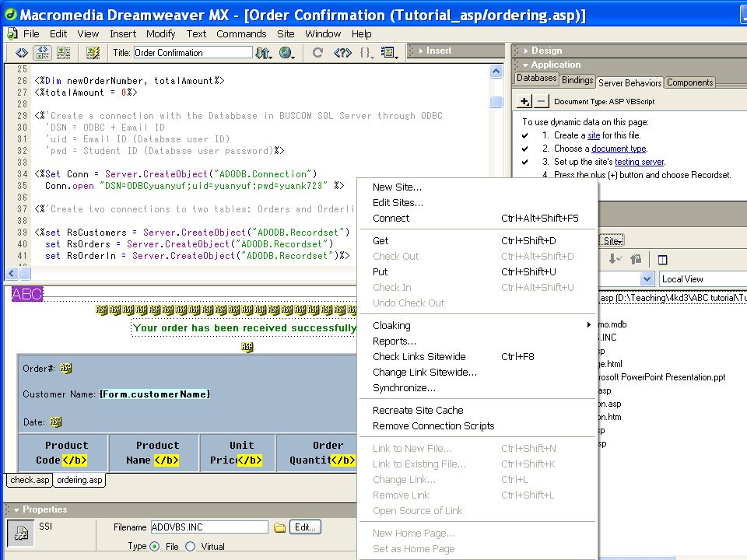Image resolution: width=747 pixels, height=560 pixels.
Task: Choose Check Links Sitewide
Action: click(x=477, y=356)
